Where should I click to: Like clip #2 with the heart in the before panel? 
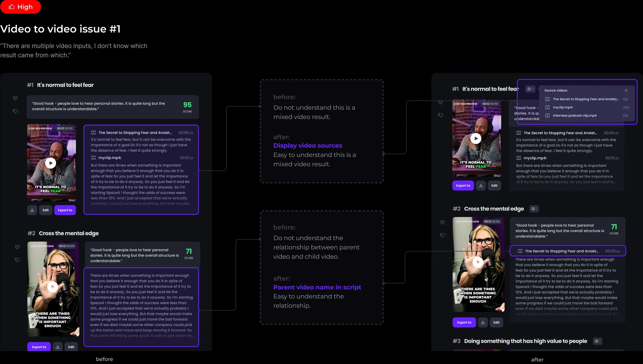click(17, 247)
